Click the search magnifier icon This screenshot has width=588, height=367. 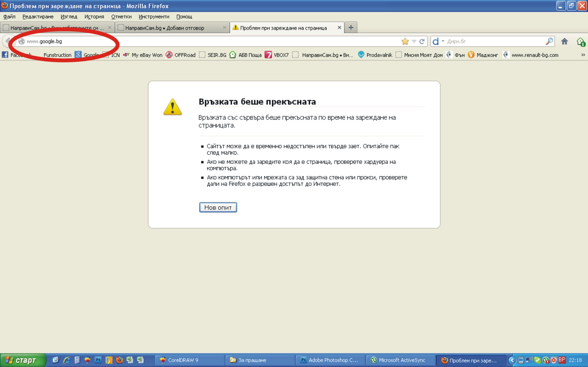coord(549,41)
